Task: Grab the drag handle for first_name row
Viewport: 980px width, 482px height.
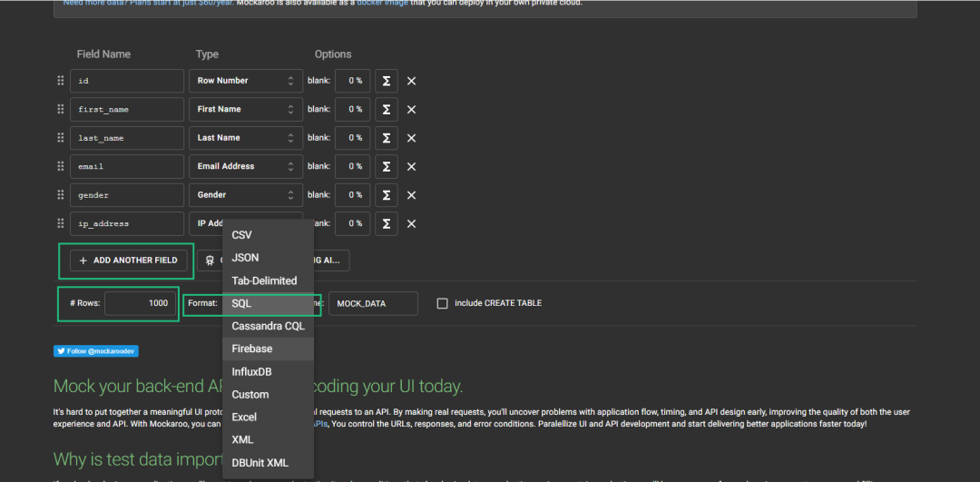Action: pos(61,110)
